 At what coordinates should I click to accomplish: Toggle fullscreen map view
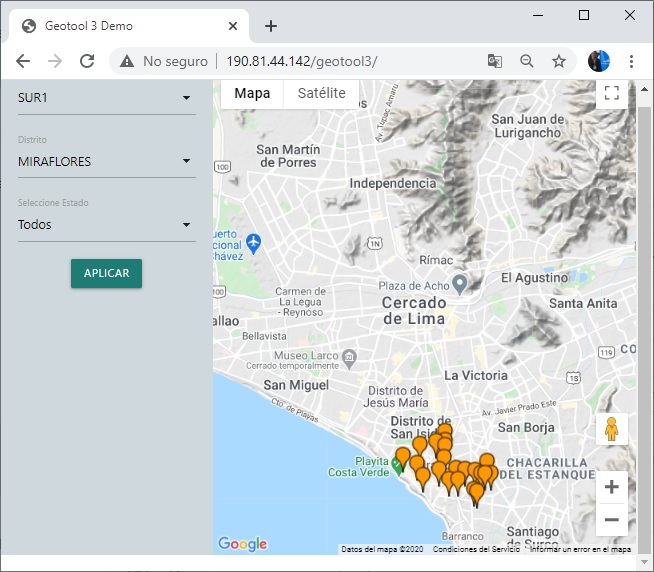[611, 93]
